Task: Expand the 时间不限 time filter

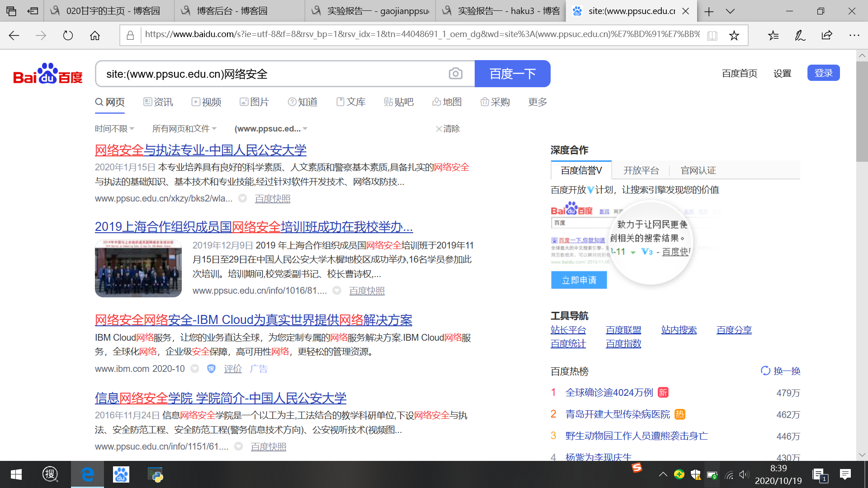Action: (x=114, y=129)
